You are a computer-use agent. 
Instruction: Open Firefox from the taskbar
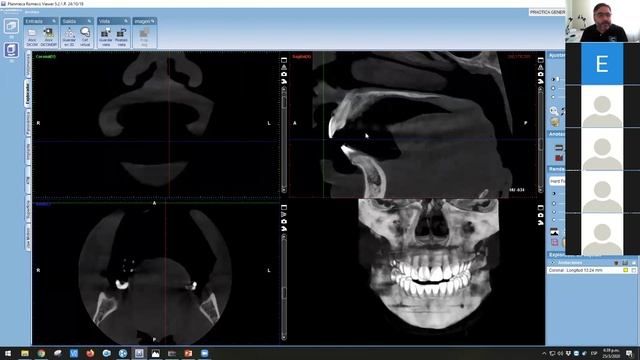point(90,353)
